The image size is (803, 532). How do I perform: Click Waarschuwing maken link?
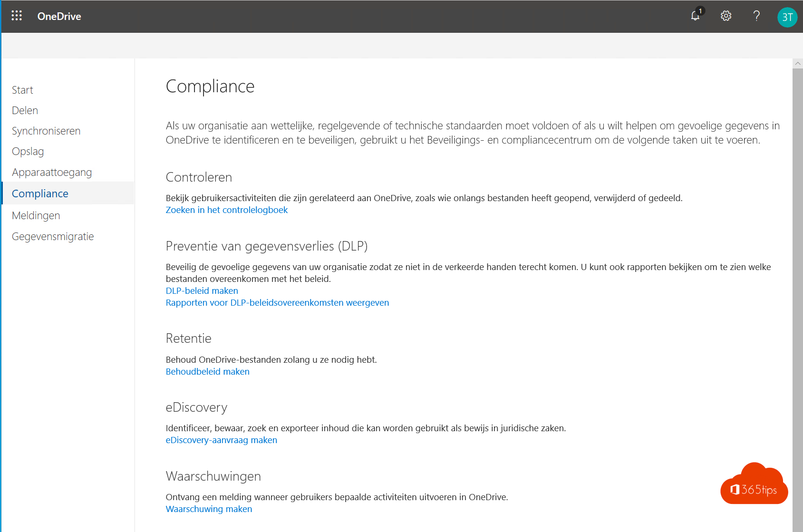pyautogui.click(x=209, y=509)
